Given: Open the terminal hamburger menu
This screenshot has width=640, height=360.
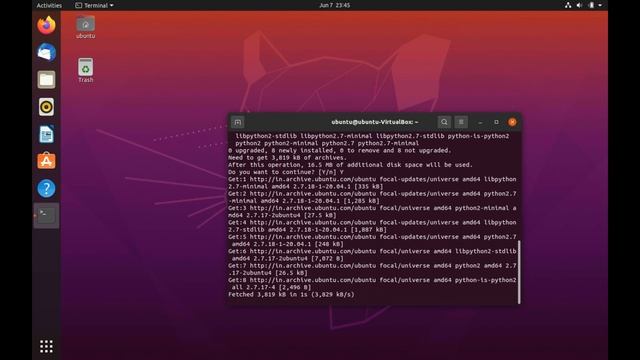Looking at the screenshot, I should tap(461, 122).
